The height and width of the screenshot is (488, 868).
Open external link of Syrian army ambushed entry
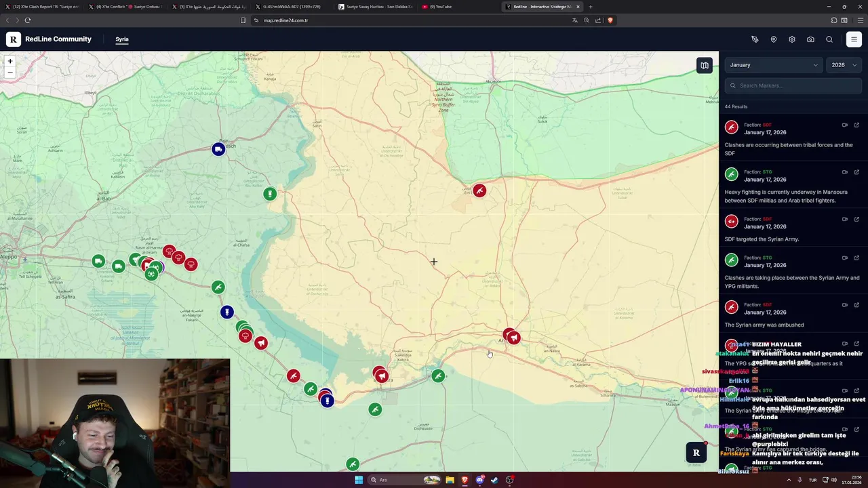pos(856,305)
